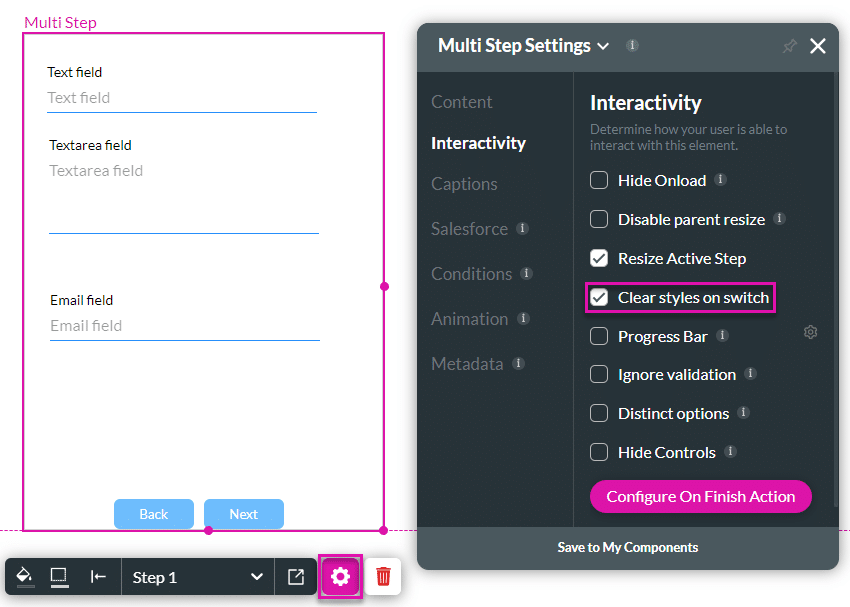Screen dimensions: 850x607
Task: Switch to the Content tab
Action: coord(461,102)
